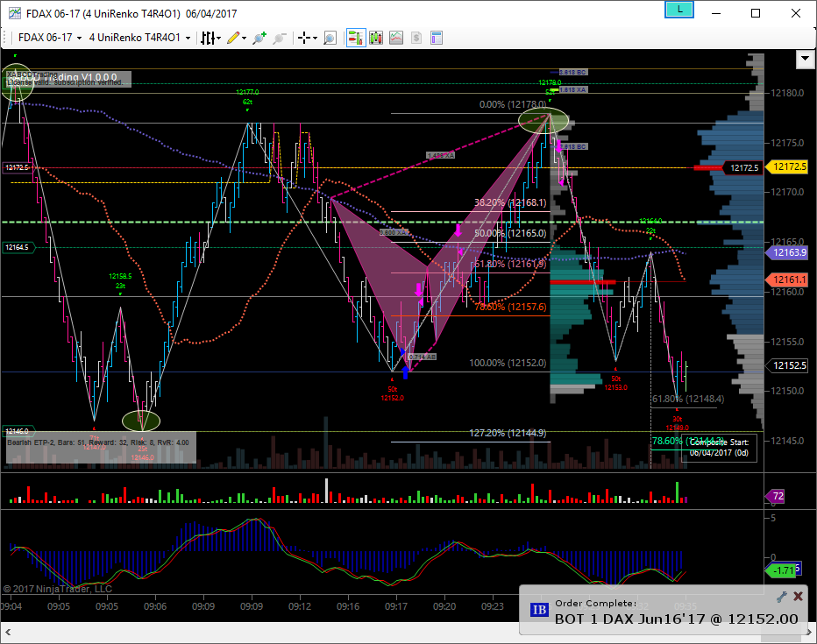Click the zoom frame magnifier icon
This screenshot has height=644, width=817.
(330, 38)
